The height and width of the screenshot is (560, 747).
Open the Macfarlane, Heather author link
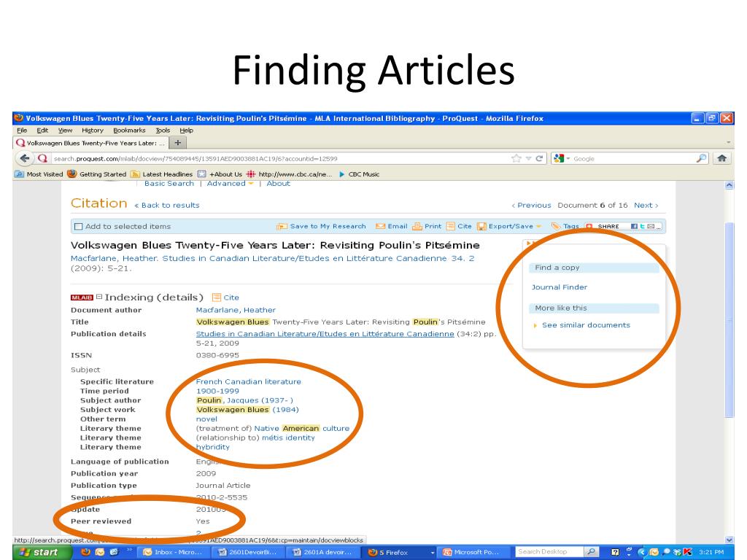tap(236, 310)
